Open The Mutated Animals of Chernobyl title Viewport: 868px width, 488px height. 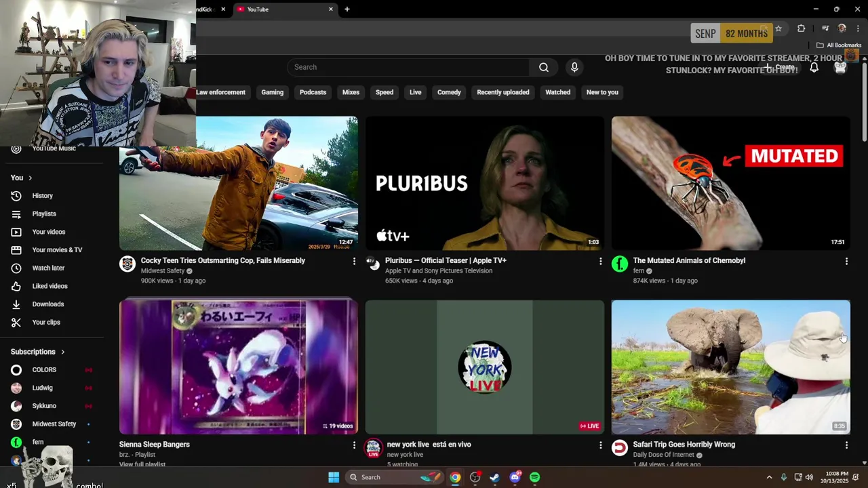[689, 260]
